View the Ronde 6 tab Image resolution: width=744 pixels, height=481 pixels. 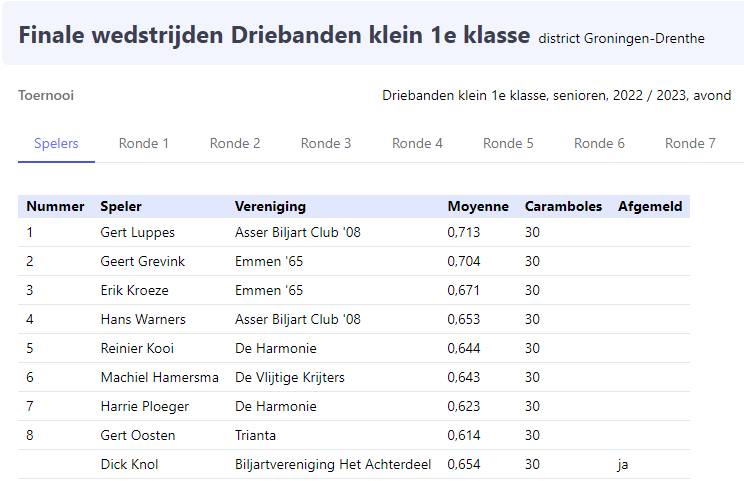click(x=599, y=143)
